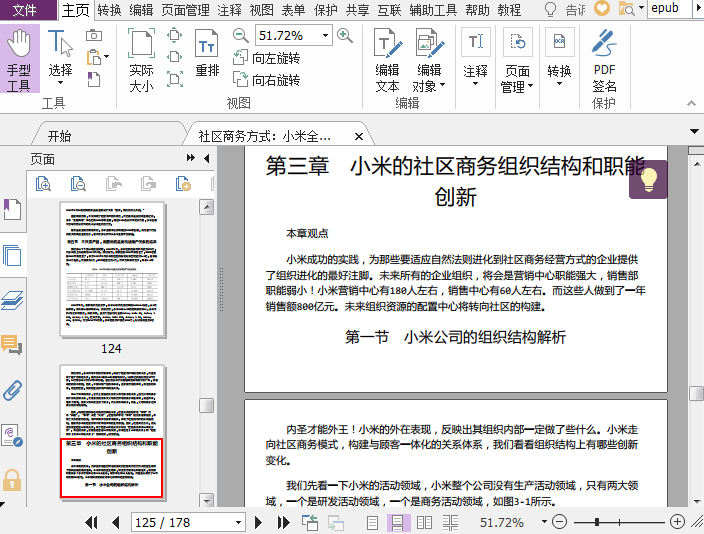This screenshot has width=704, height=534.
Task: Open the document tab list arrow
Action: pyautogui.click(x=694, y=132)
